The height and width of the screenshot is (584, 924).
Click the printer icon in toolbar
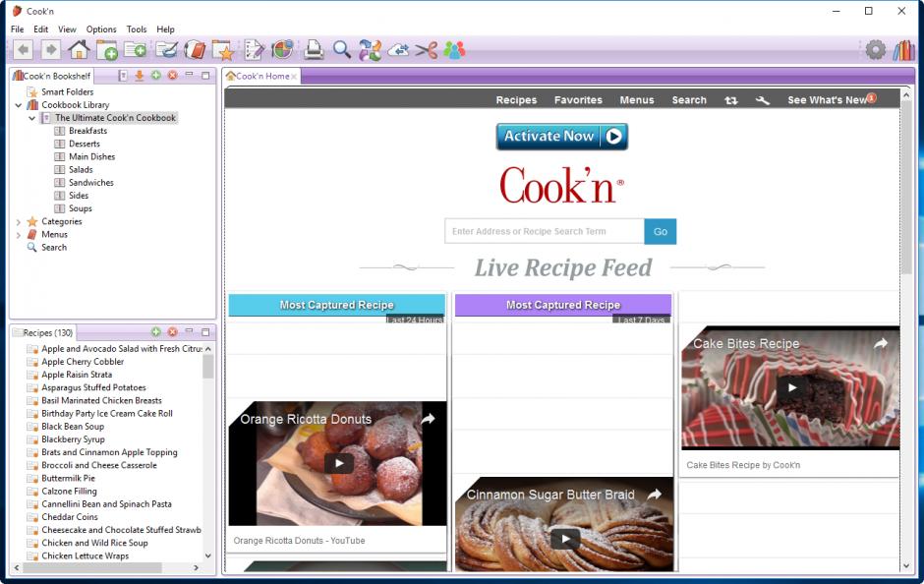[x=314, y=50]
